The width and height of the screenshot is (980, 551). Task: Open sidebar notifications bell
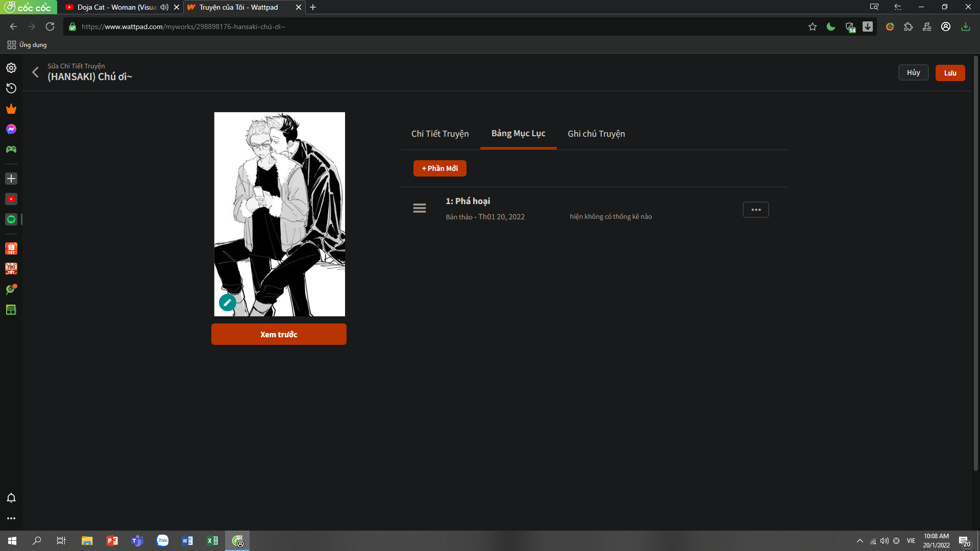click(11, 498)
